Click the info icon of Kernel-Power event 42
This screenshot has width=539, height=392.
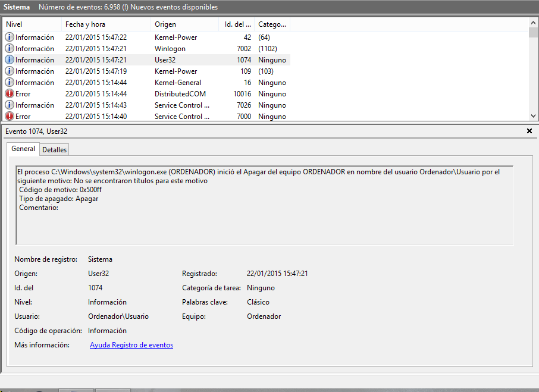click(10, 37)
